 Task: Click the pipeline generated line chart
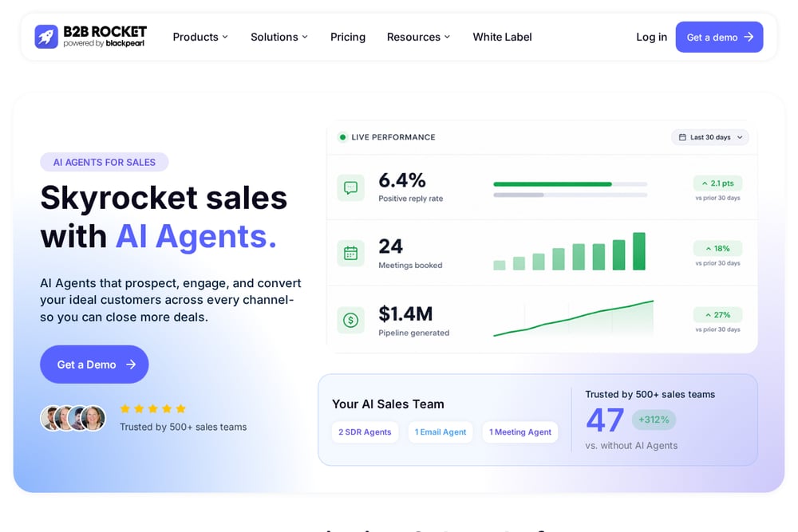(574, 318)
